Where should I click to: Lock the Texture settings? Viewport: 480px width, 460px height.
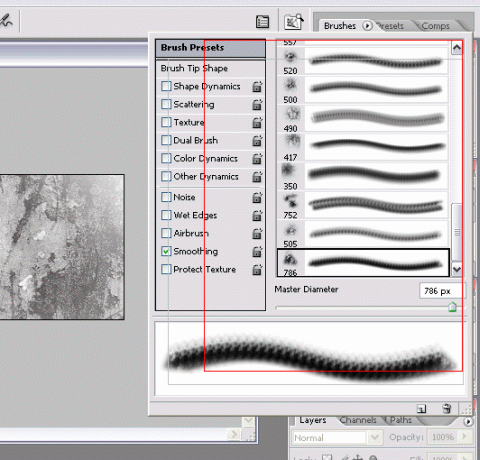tap(257, 123)
